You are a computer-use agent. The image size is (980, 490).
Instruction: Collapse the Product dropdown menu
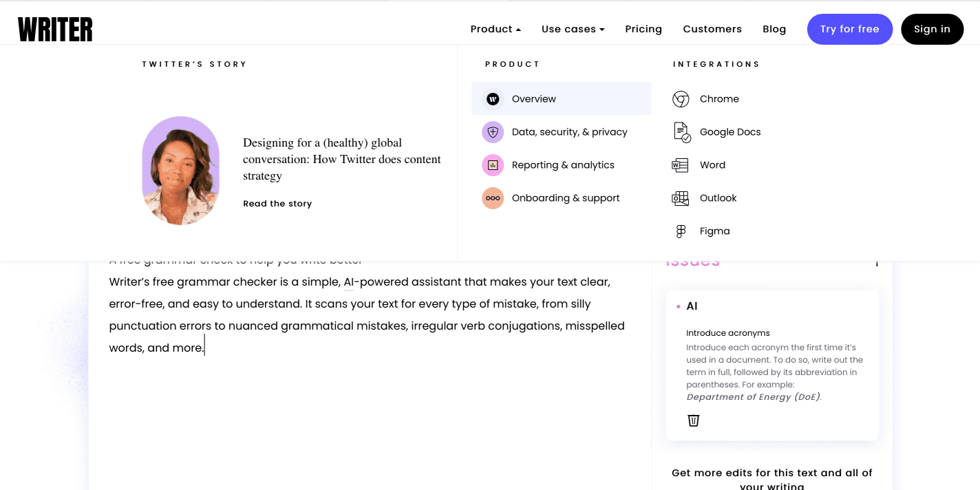click(496, 29)
